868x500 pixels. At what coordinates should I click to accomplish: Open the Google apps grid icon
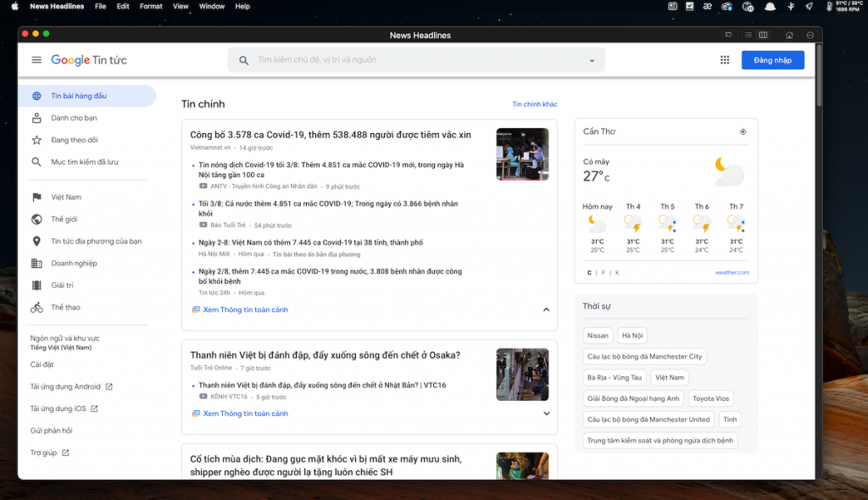(725, 59)
